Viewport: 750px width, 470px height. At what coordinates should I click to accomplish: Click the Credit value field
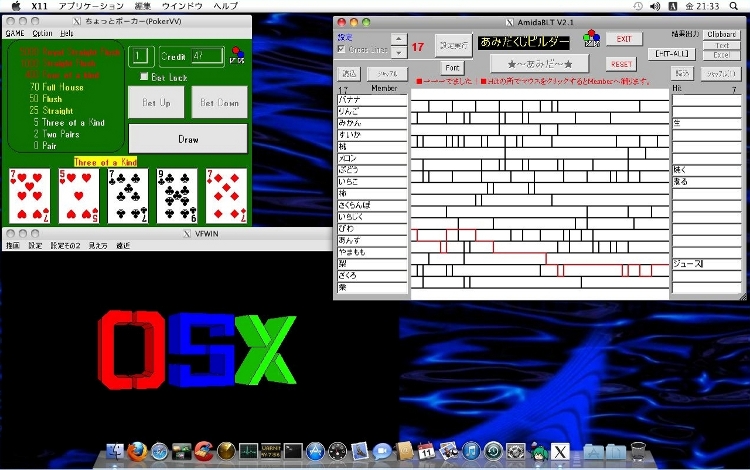[x=207, y=56]
